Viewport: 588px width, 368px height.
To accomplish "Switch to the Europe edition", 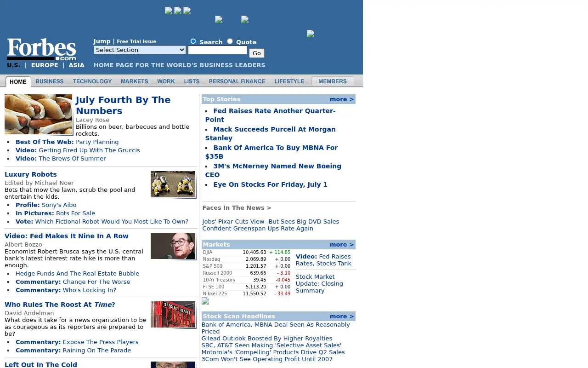I will click(45, 65).
